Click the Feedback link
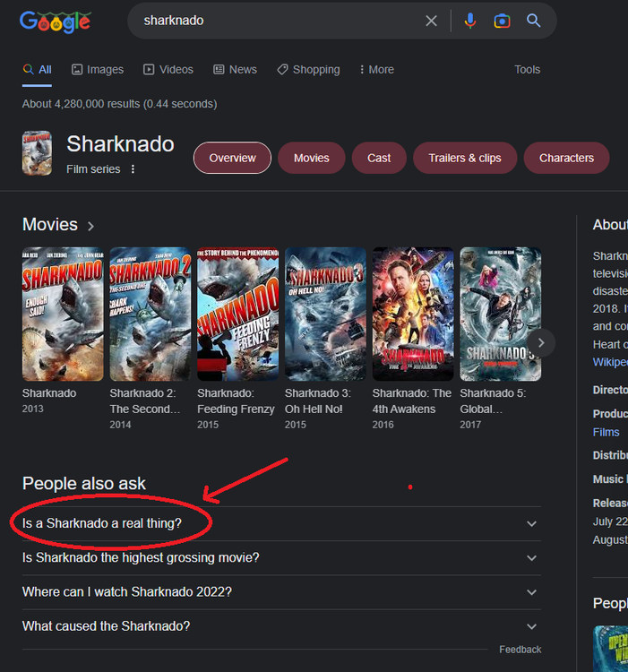Image resolution: width=628 pixels, height=672 pixels. (x=520, y=650)
